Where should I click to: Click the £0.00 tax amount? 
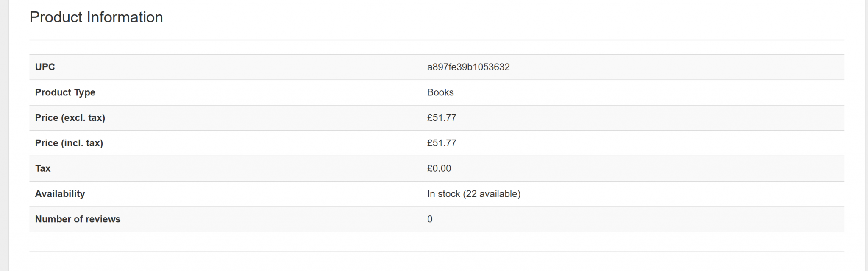(439, 169)
